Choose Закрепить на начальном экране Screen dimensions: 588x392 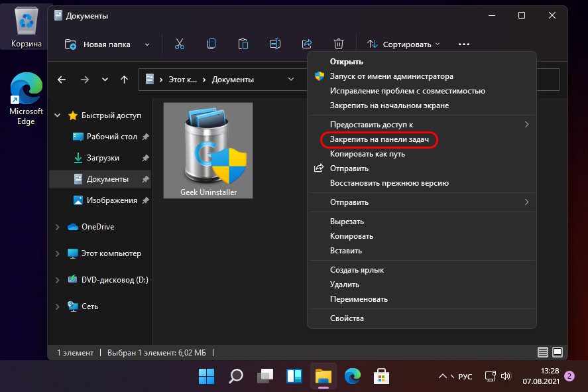click(x=422, y=105)
